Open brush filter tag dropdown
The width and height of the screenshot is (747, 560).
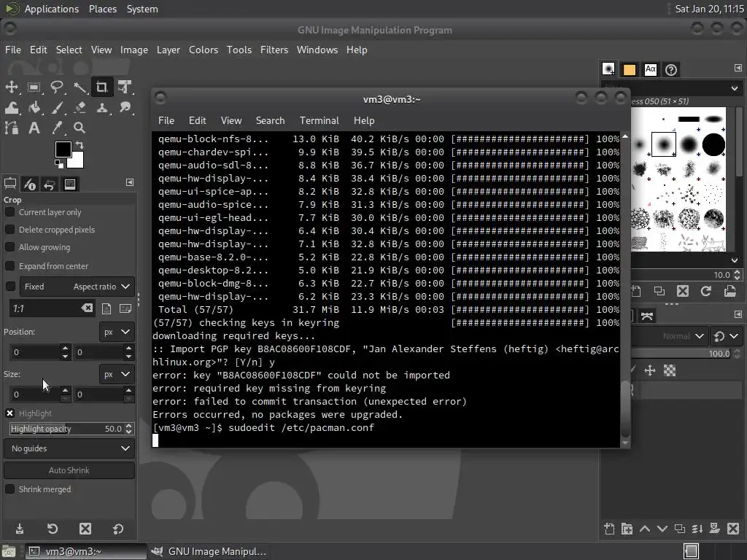click(x=735, y=88)
